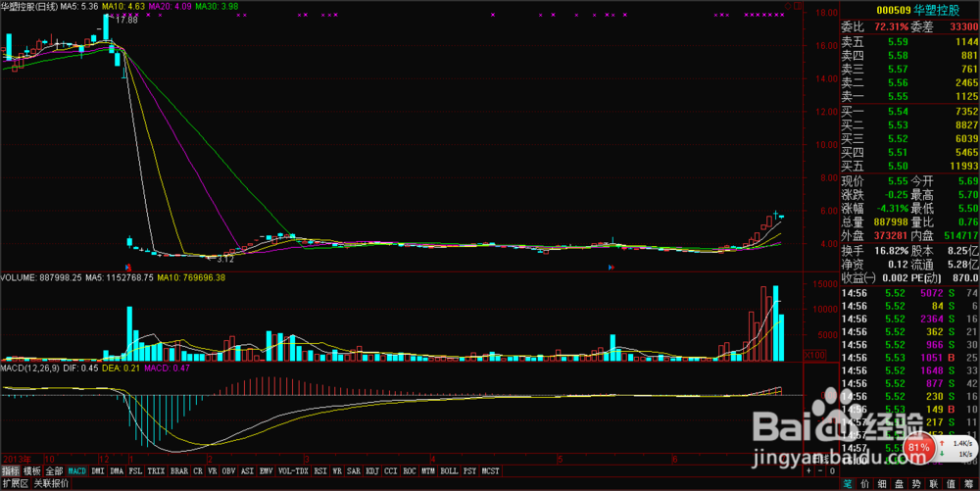Click the diamond icon at chart top
The height and width of the screenshot is (491, 980).
click(788, 6)
